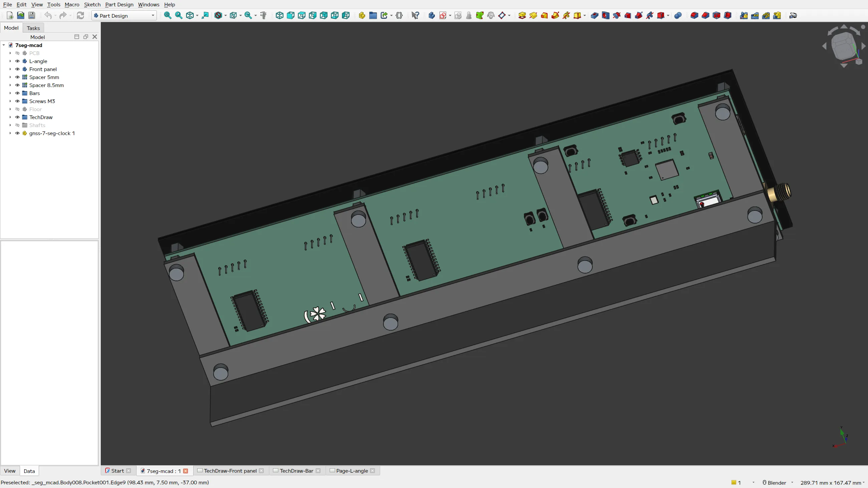Show the hidden PCB object
Screen dimensions: 868x488
click(x=18, y=53)
